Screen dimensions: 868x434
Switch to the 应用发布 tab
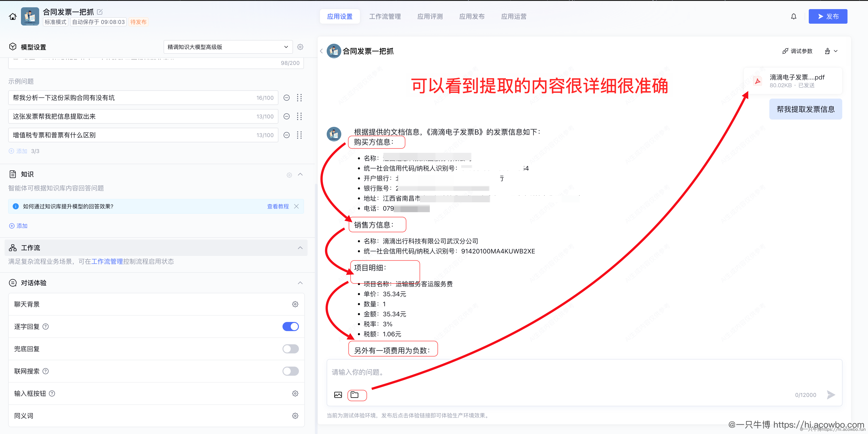[x=472, y=16]
